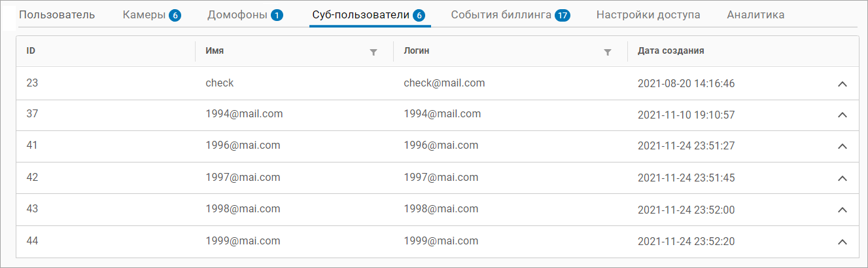868x268 pixels.
Task: Toggle the chevron for 1999@mai.com row
Action: click(842, 242)
